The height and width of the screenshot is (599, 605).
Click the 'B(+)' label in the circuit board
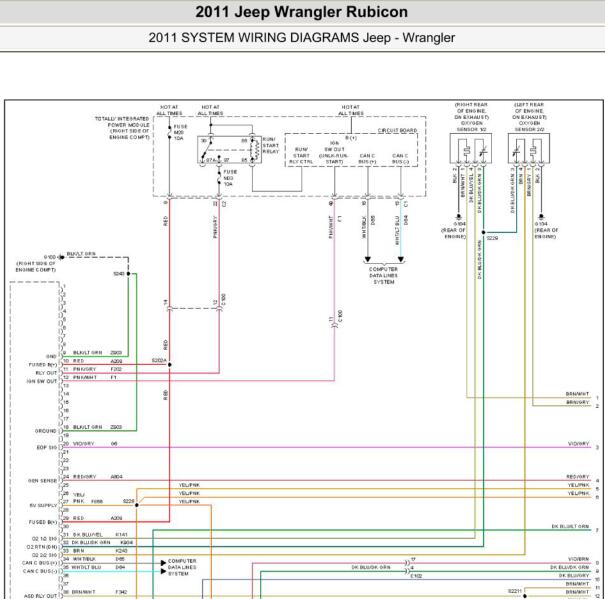350,138
